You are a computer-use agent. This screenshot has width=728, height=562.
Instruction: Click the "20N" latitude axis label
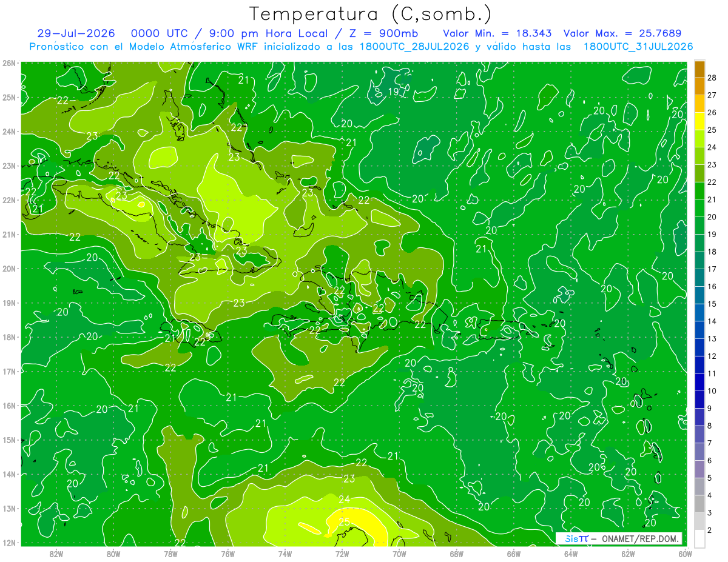pos(8,269)
